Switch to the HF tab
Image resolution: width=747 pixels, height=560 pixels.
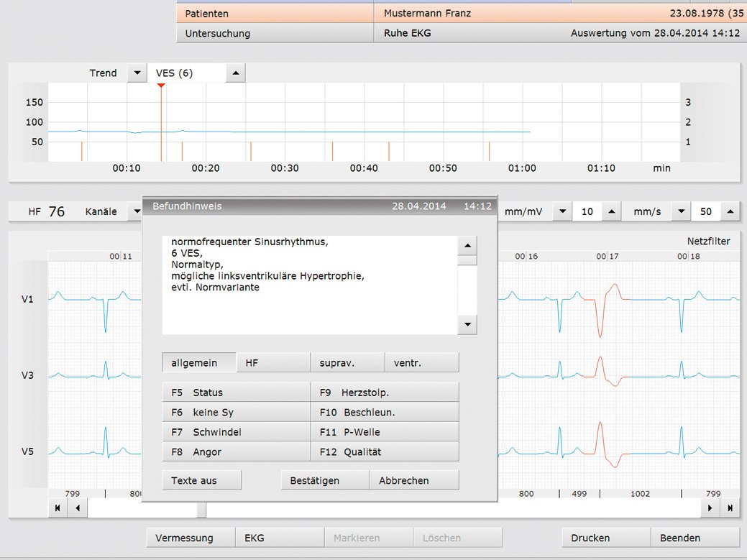pyautogui.click(x=273, y=363)
